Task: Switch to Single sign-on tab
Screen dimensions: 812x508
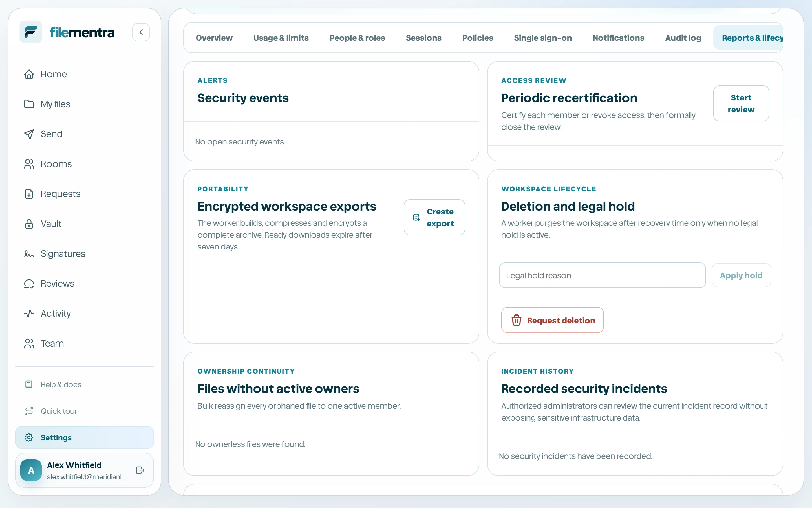Action: [x=542, y=38]
